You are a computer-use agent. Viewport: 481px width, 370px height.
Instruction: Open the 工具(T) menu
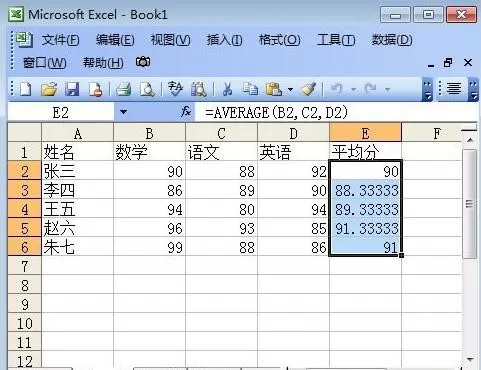pos(336,40)
